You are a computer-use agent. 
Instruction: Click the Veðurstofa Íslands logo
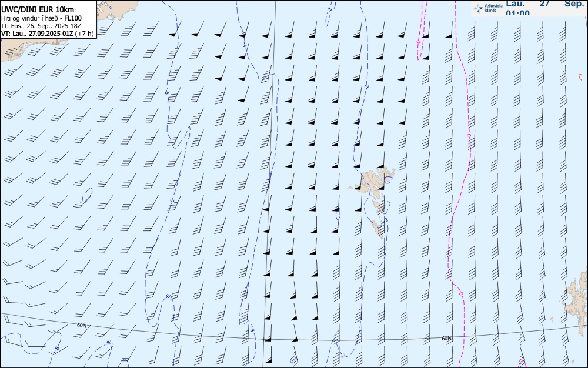487,8
